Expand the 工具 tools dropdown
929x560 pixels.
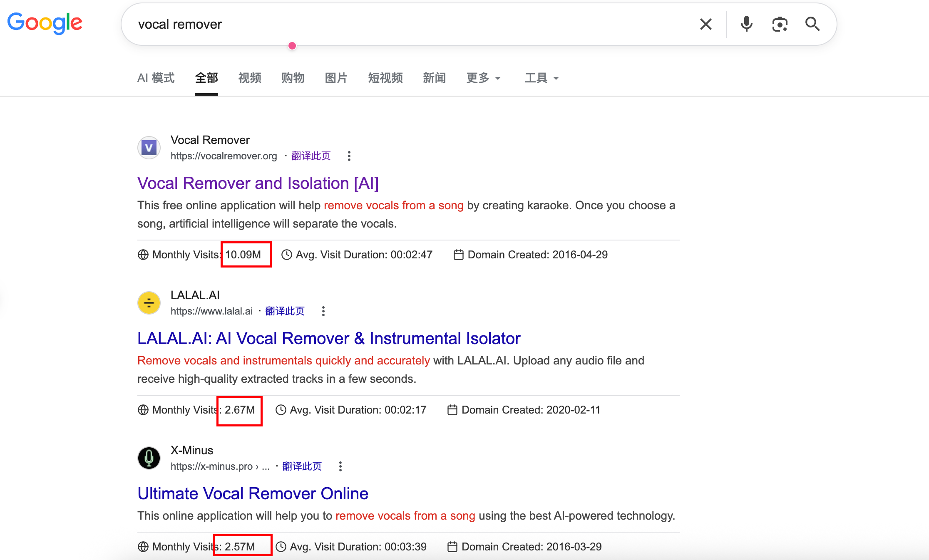tap(542, 78)
